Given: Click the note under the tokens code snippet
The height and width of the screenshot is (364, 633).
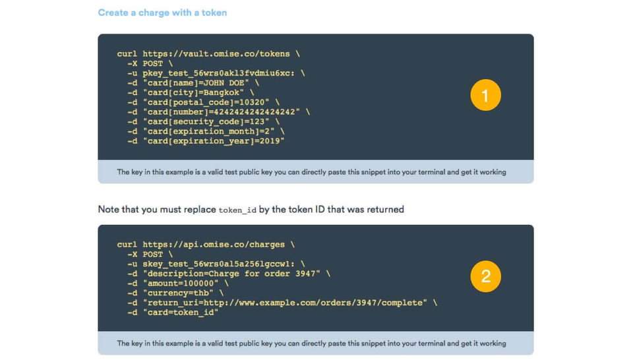Looking at the screenshot, I should 311,172.
